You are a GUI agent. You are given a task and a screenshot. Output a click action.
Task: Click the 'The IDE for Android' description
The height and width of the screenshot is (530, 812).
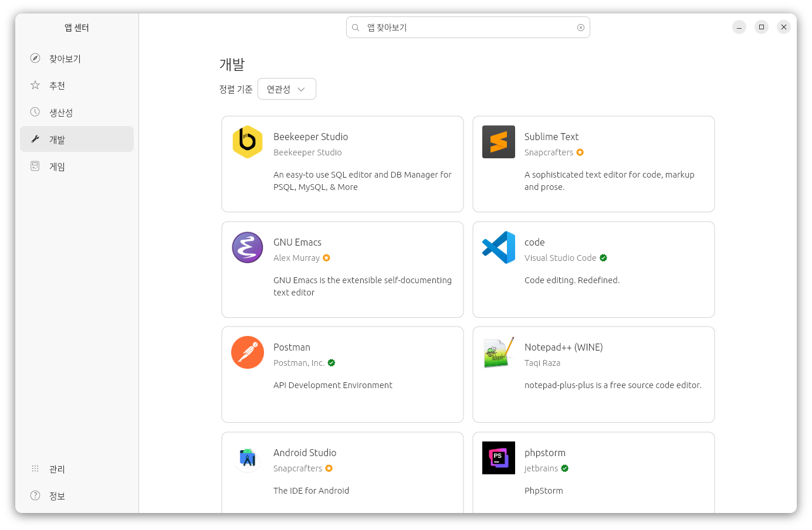click(311, 491)
